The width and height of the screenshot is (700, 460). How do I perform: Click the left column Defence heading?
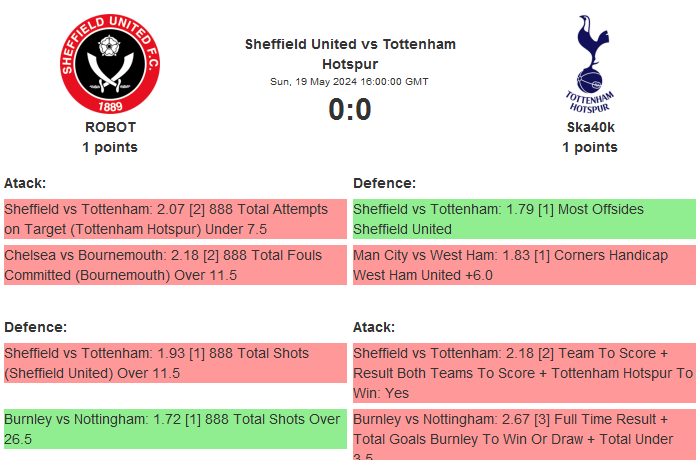point(36,327)
